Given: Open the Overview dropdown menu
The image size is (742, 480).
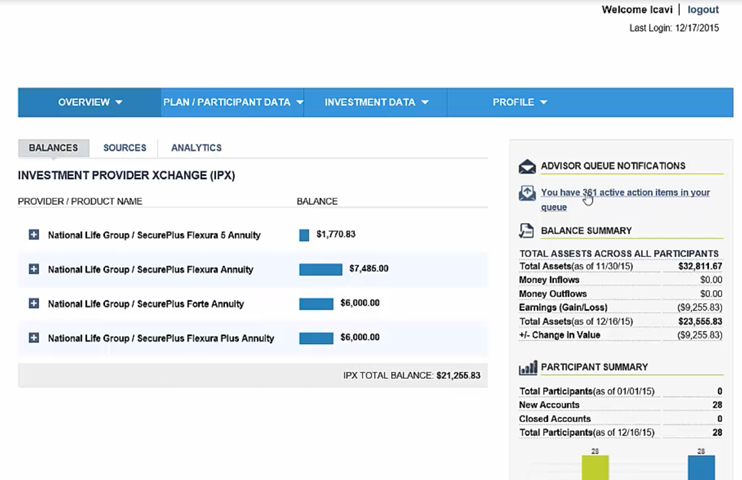Looking at the screenshot, I should (90, 102).
